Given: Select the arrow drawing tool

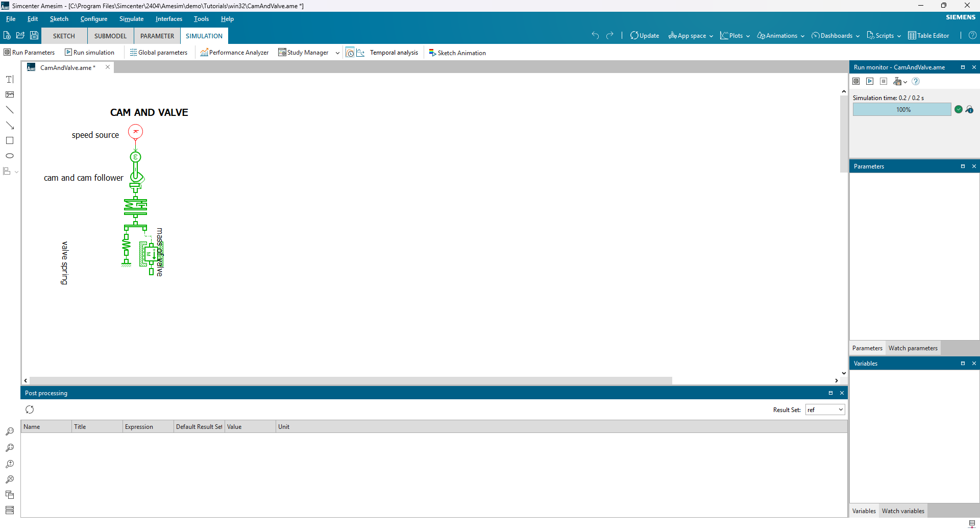Looking at the screenshot, I should click(10, 125).
